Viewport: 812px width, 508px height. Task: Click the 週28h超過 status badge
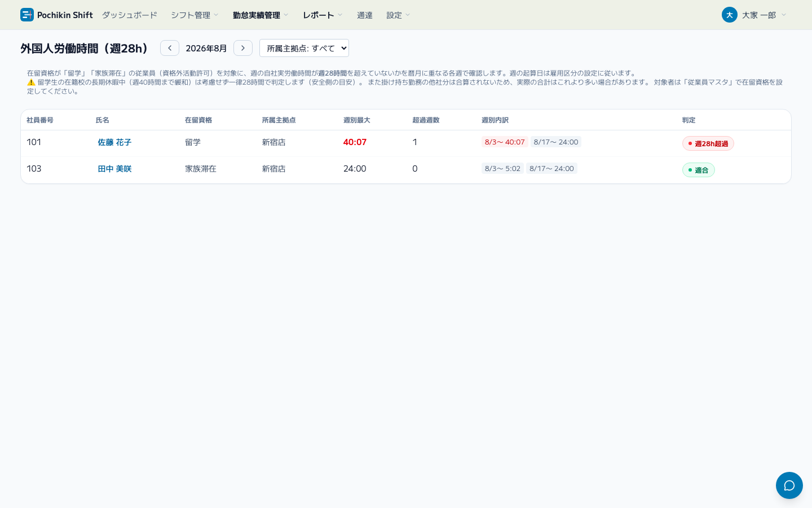(708, 143)
